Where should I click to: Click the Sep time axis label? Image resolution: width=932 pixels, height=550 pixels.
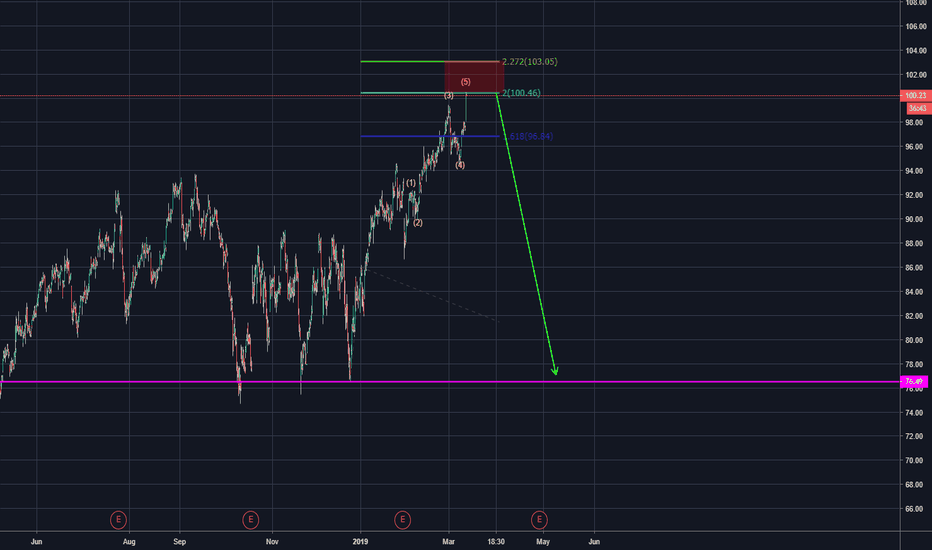click(180, 542)
